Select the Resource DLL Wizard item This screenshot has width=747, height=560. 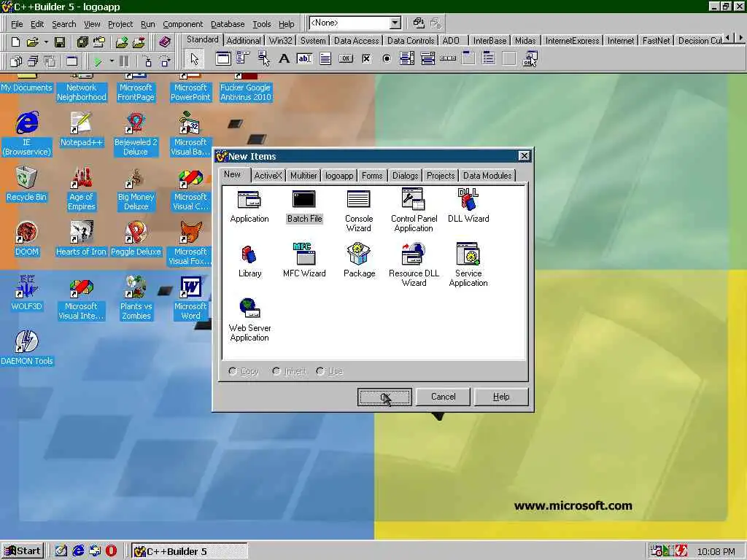(414, 265)
